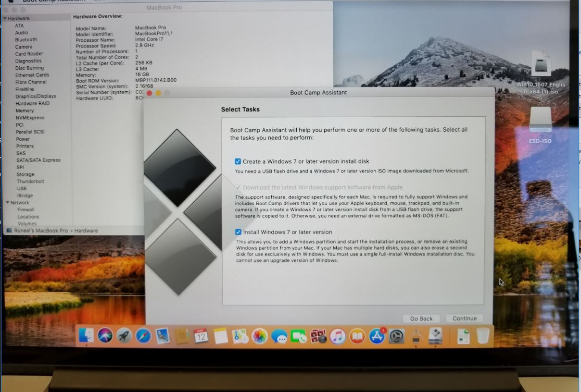Select Firewall under Network
Screen dimensions: 581x392
[x=26, y=209]
